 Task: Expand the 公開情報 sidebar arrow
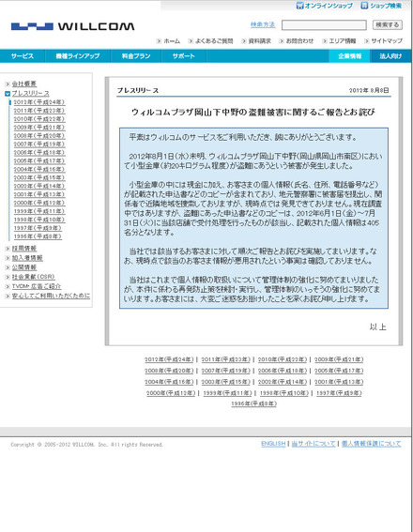point(8,267)
